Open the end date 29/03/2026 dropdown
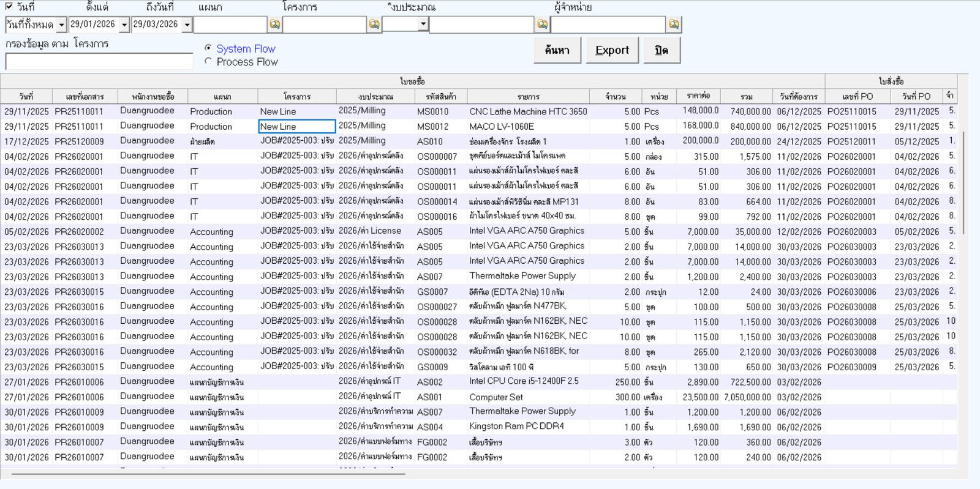This screenshot has width=980, height=489. [187, 25]
